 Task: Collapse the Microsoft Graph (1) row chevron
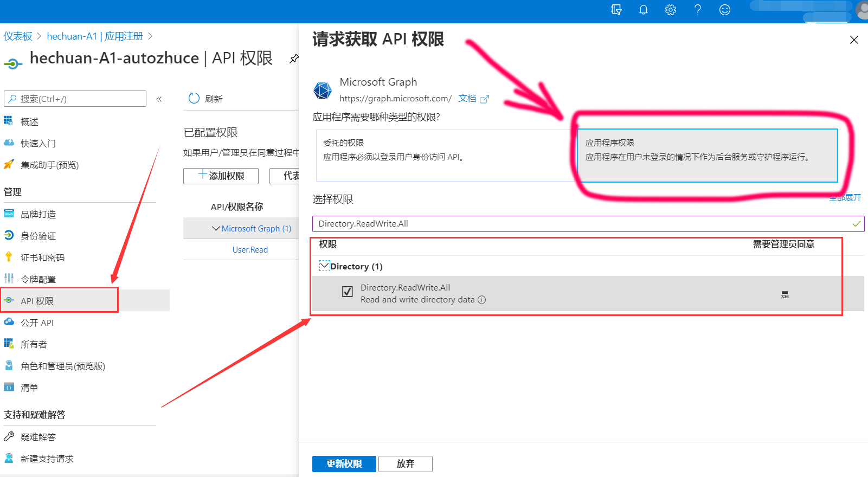click(216, 229)
